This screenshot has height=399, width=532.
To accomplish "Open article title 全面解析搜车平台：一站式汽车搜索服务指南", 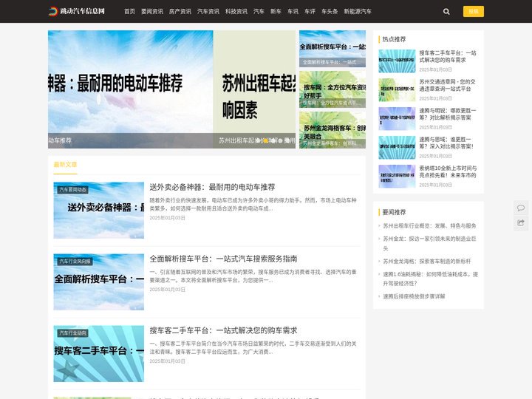I will tap(224, 259).
